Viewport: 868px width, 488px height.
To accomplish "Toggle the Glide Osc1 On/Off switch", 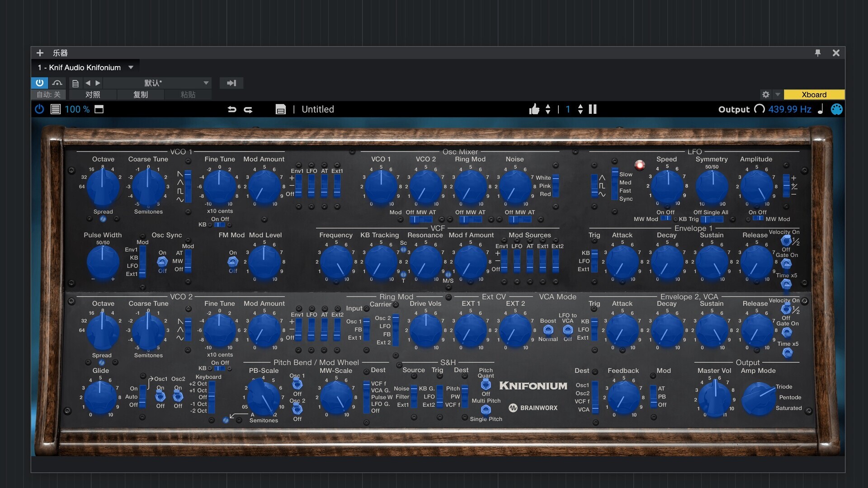I will 160,396.
